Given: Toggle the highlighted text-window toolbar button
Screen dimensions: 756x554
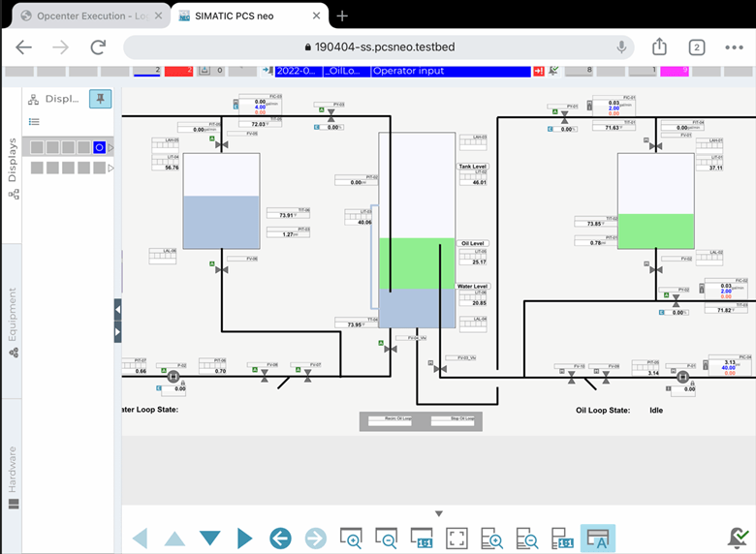Looking at the screenshot, I should coord(597,539).
